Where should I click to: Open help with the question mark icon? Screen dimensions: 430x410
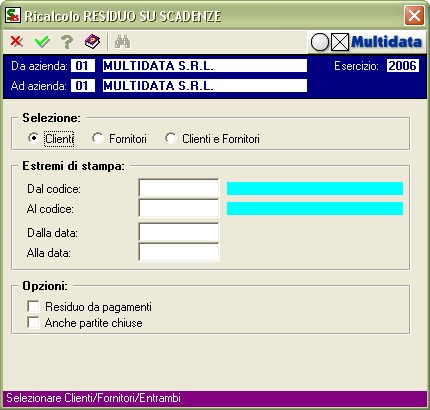tap(67, 42)
